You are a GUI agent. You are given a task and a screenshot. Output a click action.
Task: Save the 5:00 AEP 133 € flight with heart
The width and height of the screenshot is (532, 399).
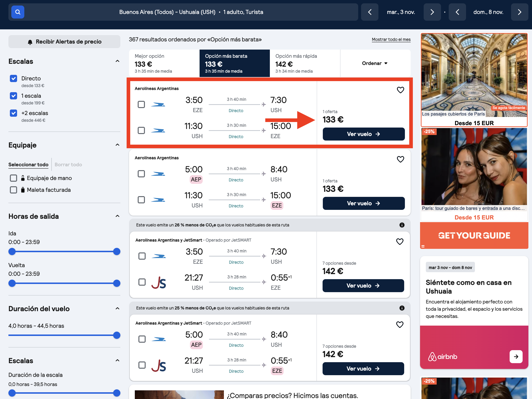[x=400, y=159]
